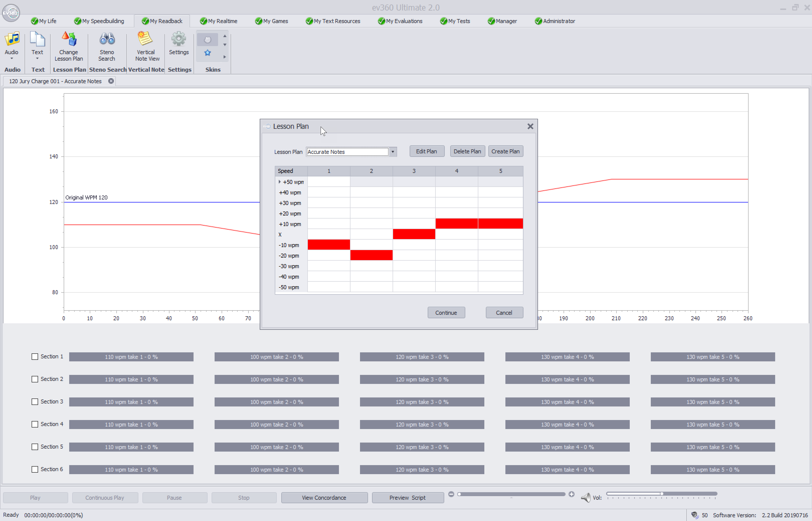Screen dimensions: 812x521
Task: Click View Concordance button
Action: (x=324, y=498)
